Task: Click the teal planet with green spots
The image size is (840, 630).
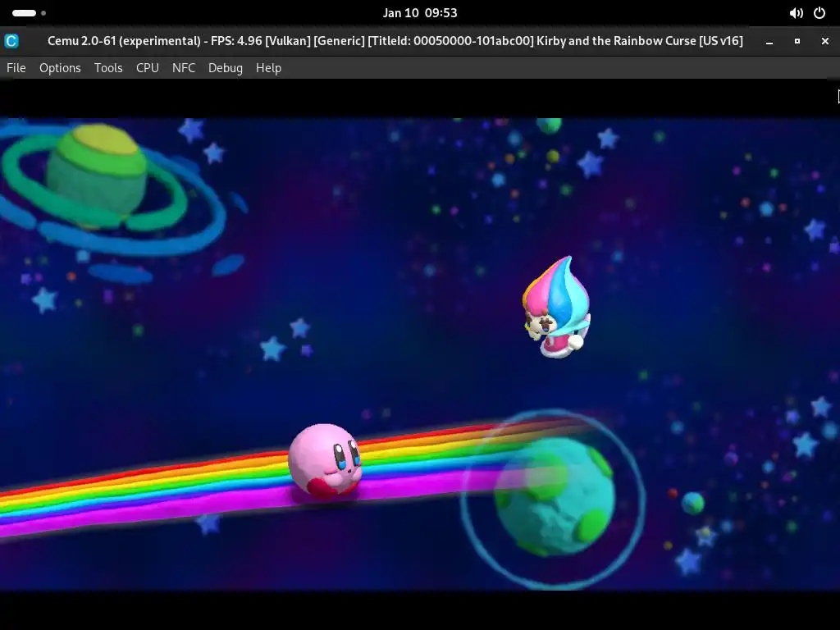Action: [x=554, y=496]
